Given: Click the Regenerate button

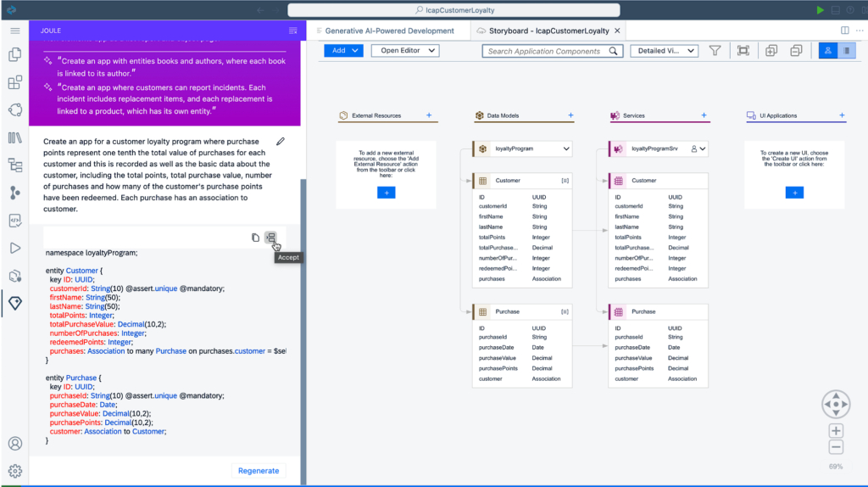Looking at the screenshot, I should pyautogui.click(x=259, y=471).
